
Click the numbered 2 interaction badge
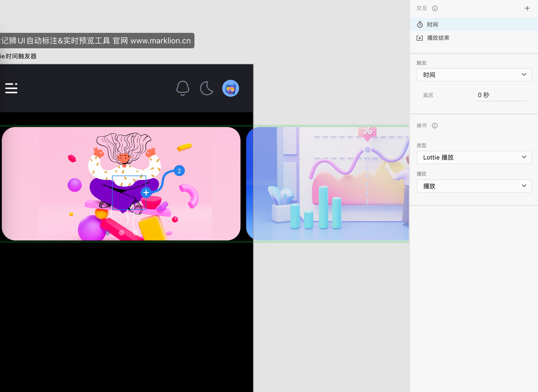[x=179, y=171]
